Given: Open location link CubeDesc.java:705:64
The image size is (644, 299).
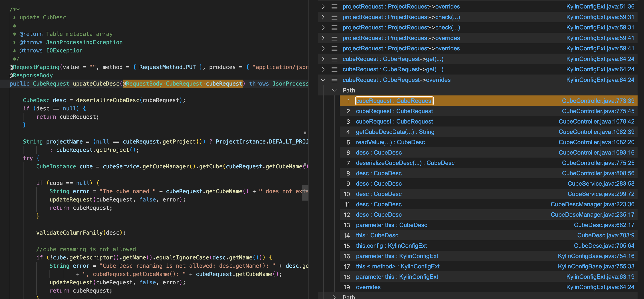Looking at the screenshot, I should [604, 246].
